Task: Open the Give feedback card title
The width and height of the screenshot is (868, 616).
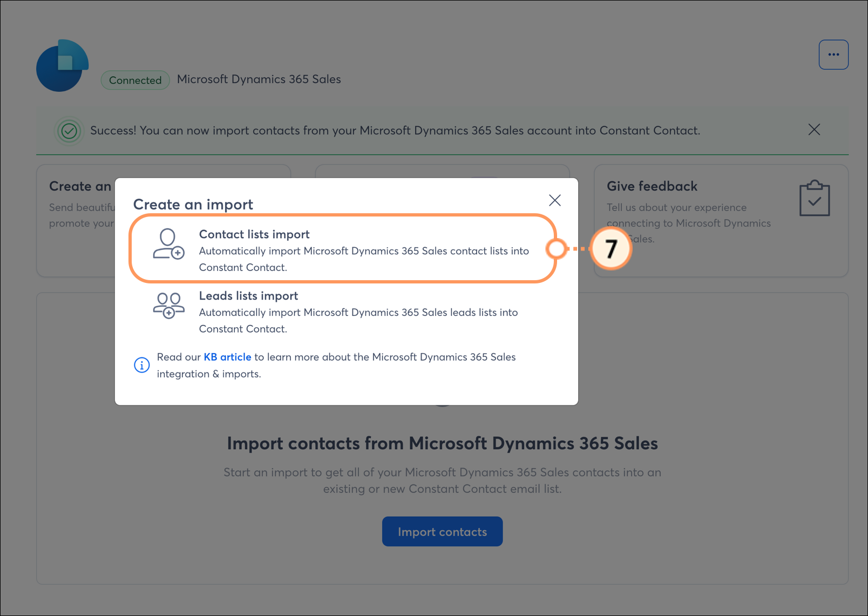Action: tap(652, 186)
